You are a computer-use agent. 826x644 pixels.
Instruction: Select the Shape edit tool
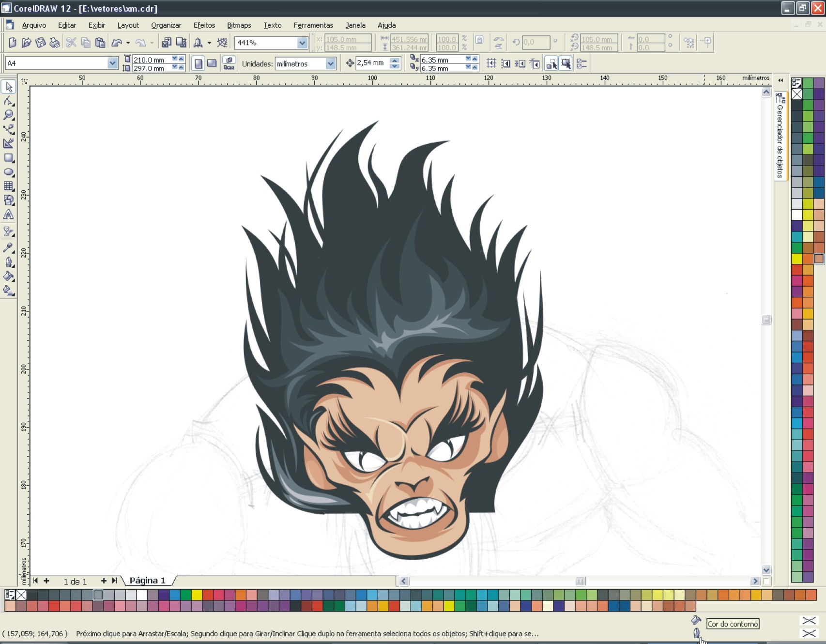pos(9,101)
